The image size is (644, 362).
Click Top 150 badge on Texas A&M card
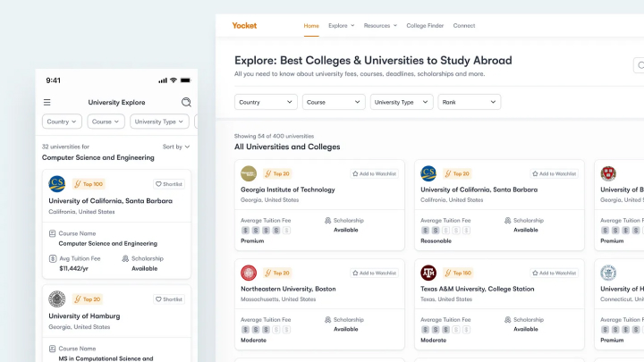click(458, 273)
